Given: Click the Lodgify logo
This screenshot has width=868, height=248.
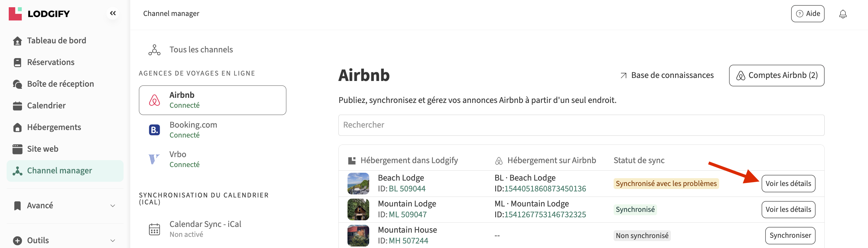Looking at the screenshot, I should (39, 14).
